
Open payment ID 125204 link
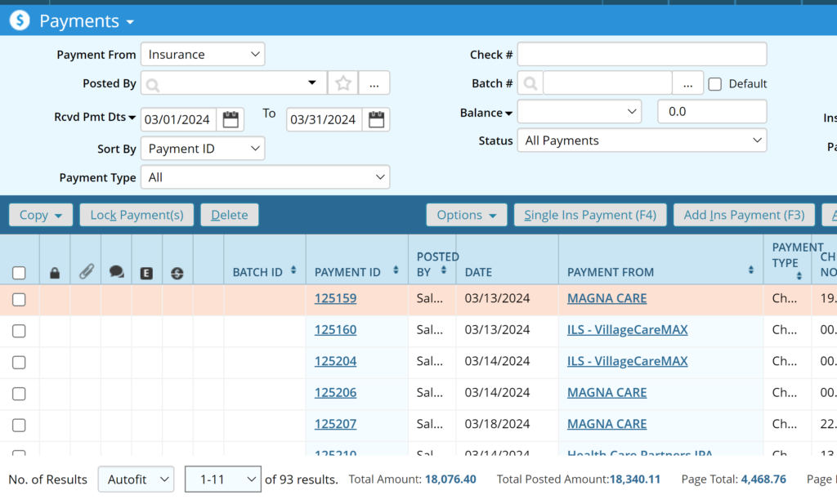(x=335, y=361)
